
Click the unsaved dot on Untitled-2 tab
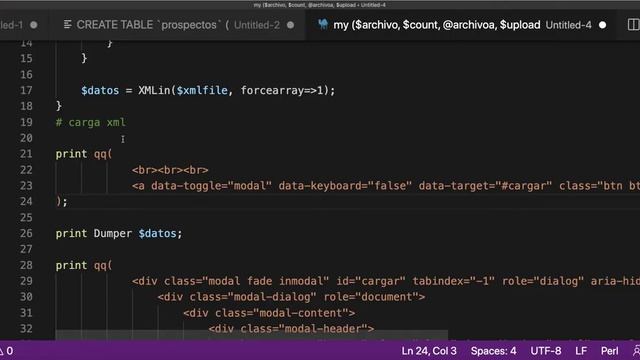(290, 25)
